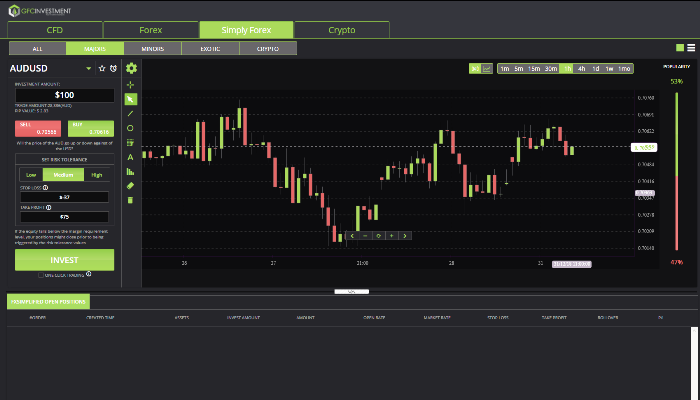Click the trash delete drawings icon

[x=130, y=200]
